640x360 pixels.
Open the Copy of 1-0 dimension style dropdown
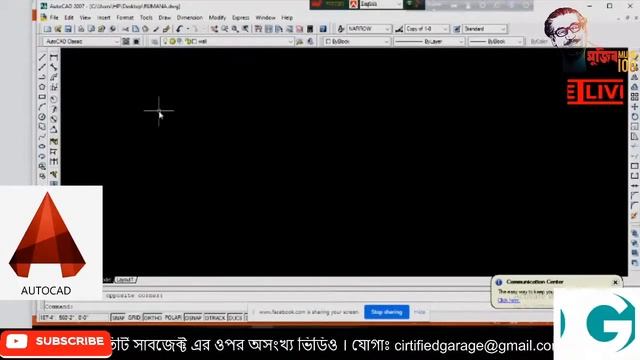(427, 29)
